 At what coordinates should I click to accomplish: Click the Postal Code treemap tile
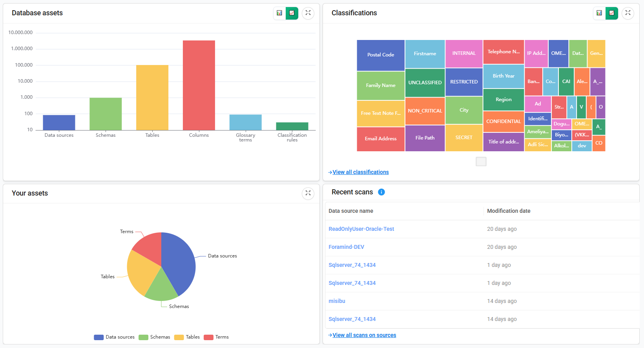[380, 55]
